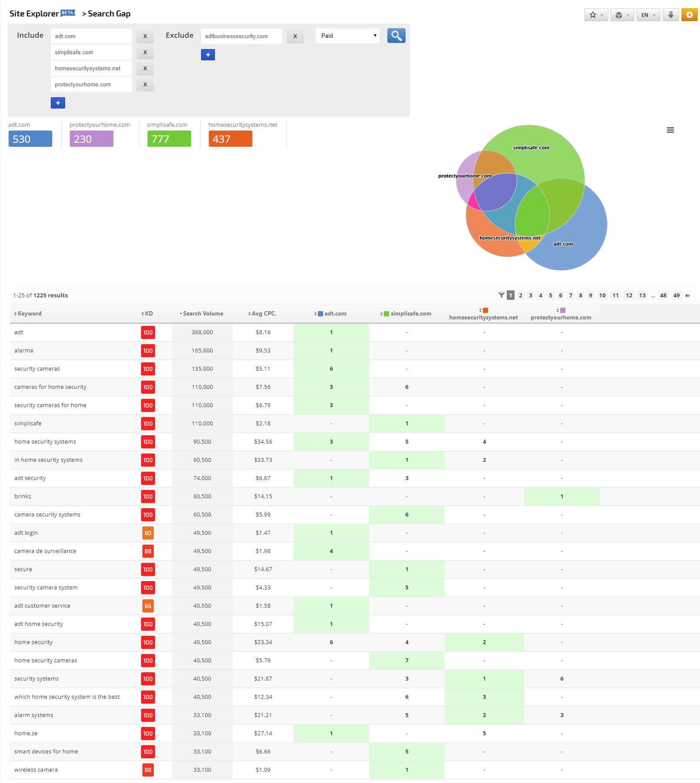
Task: Click the $34.56 Avg CPC value
Action: tap(263, 442)
